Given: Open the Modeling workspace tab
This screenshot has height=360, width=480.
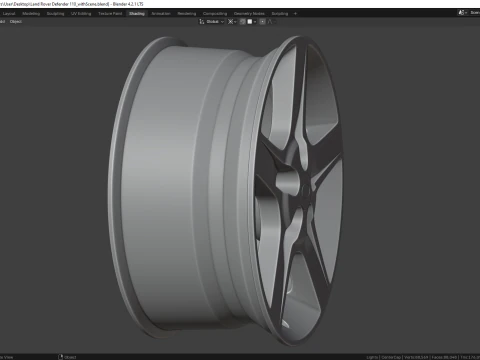Looking at the screenshot, I should (x=31, y=14).
